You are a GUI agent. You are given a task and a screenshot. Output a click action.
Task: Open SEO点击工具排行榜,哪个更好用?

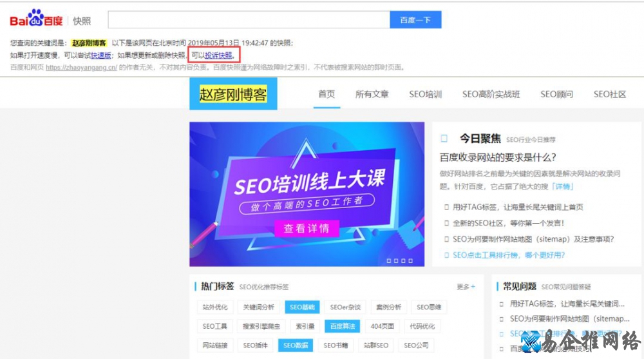[x=509, y=255]
